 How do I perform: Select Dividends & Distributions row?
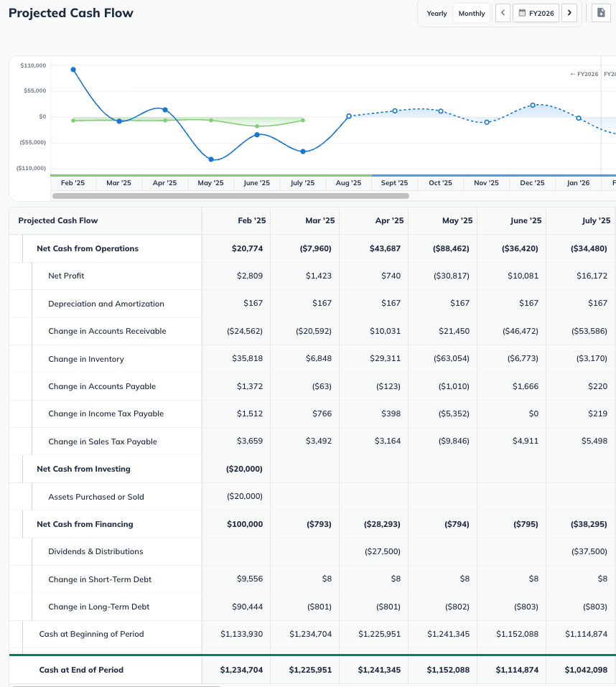click(x=95, y=551)
